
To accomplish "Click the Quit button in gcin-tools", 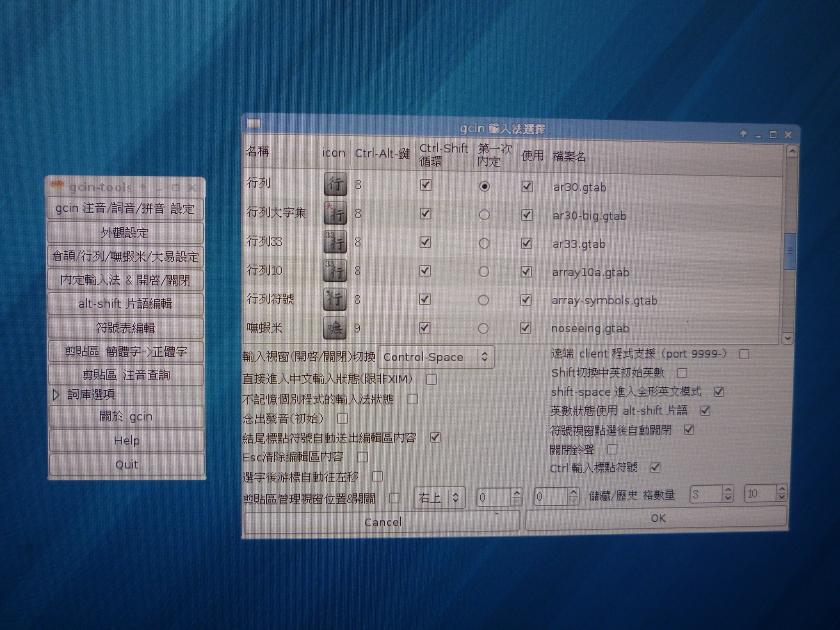I will tap(127, 465).
